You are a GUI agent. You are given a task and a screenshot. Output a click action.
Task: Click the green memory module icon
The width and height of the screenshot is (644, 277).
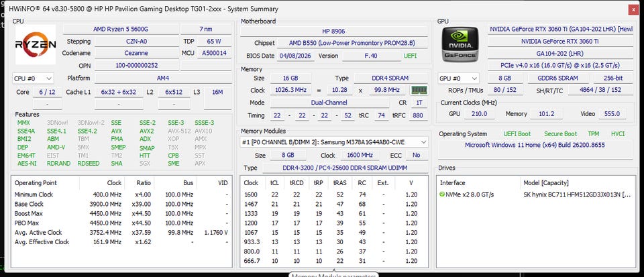click(x=419, y=91)
